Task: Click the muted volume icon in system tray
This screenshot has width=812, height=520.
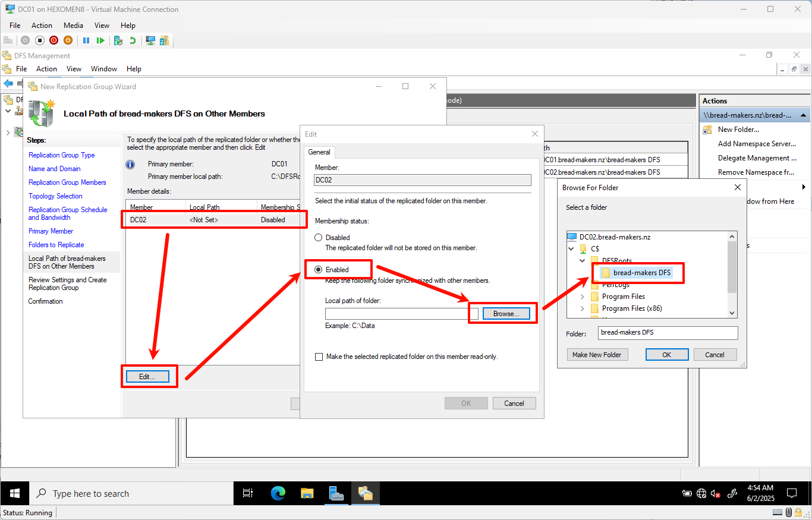Action: 716,493
